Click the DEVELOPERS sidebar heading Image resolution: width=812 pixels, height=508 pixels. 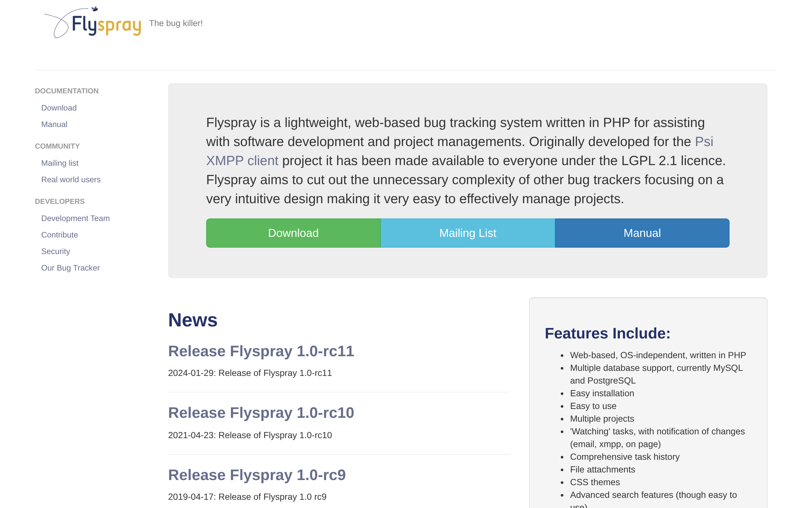pos(60,201)
